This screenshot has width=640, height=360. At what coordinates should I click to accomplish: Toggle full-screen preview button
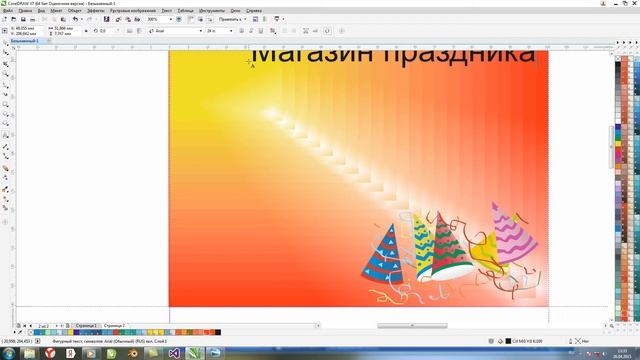[179, 19]
